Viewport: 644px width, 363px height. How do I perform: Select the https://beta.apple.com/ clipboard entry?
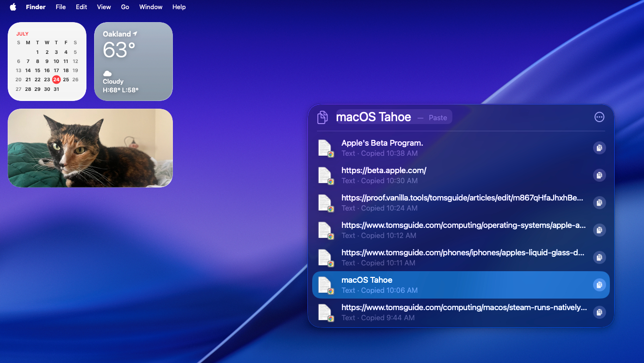(432, 175)
